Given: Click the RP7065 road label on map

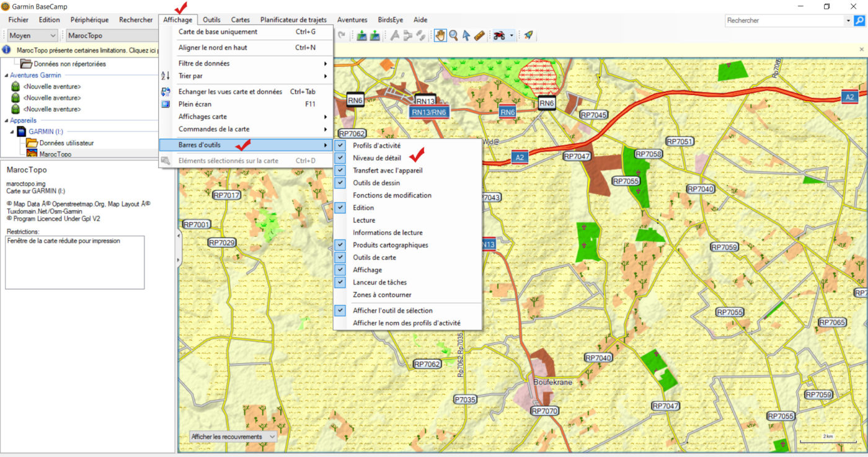Looking at the screenshot, I should coord(832,322).
